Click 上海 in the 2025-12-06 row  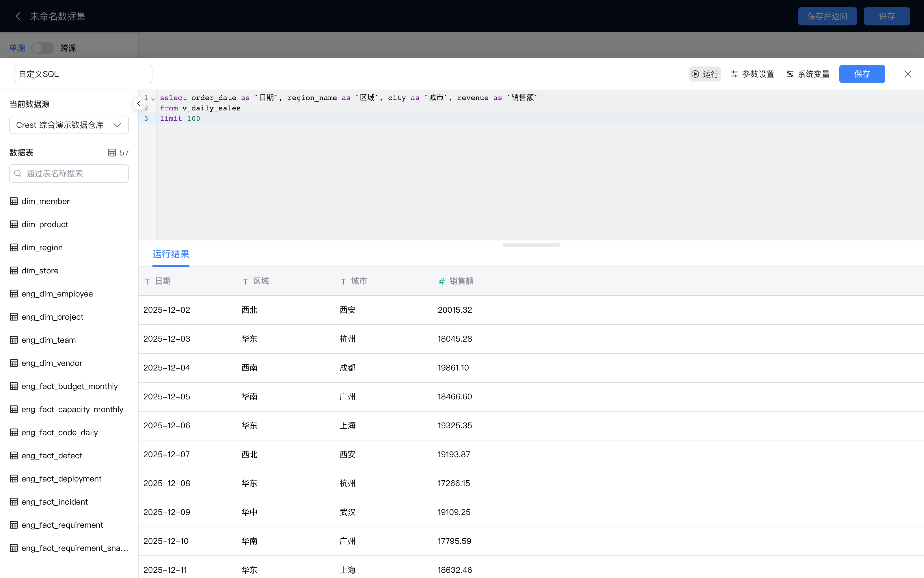click(347, 425)
